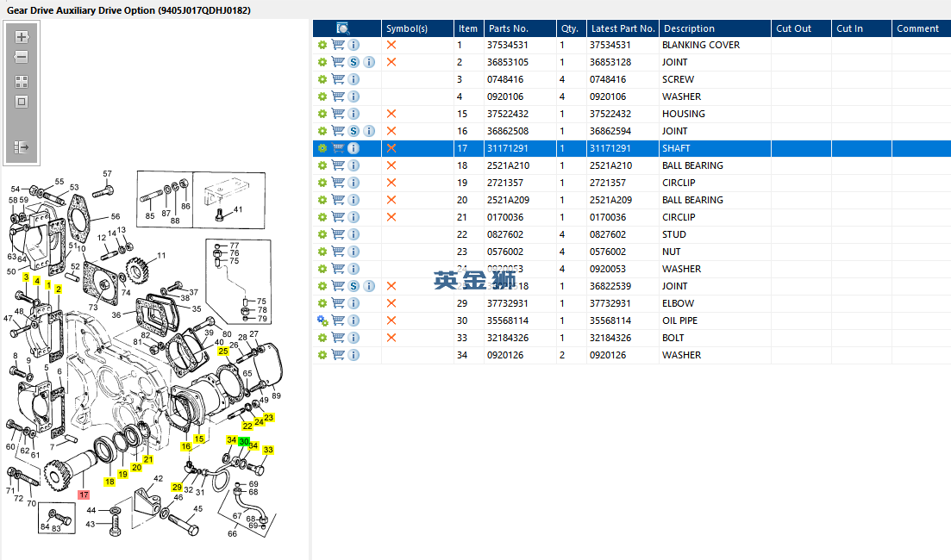The height and width of the screenshot is (560, 951).
Task: Select yellow callout 18 in diagram
Action: click(109, 482)
